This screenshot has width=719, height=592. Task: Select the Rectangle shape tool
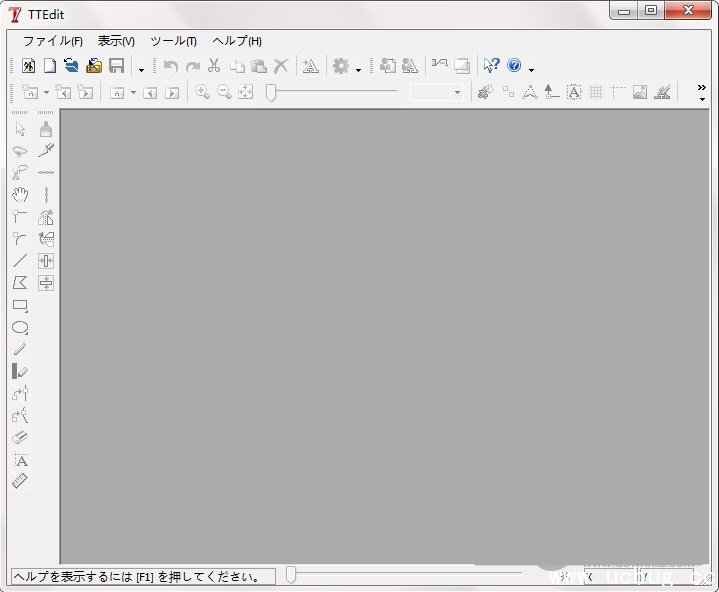pos(20,305)
